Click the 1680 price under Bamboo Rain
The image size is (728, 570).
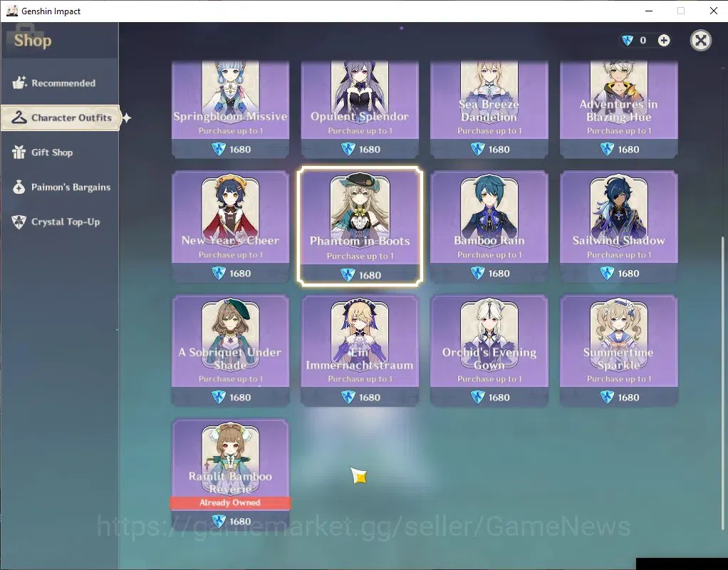tap(499, 274)
